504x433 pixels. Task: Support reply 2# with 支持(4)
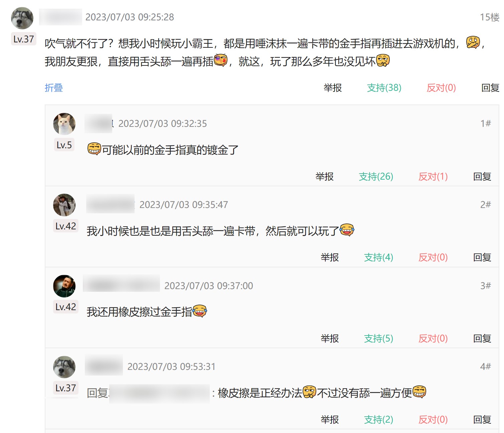(x=378, y=257)
